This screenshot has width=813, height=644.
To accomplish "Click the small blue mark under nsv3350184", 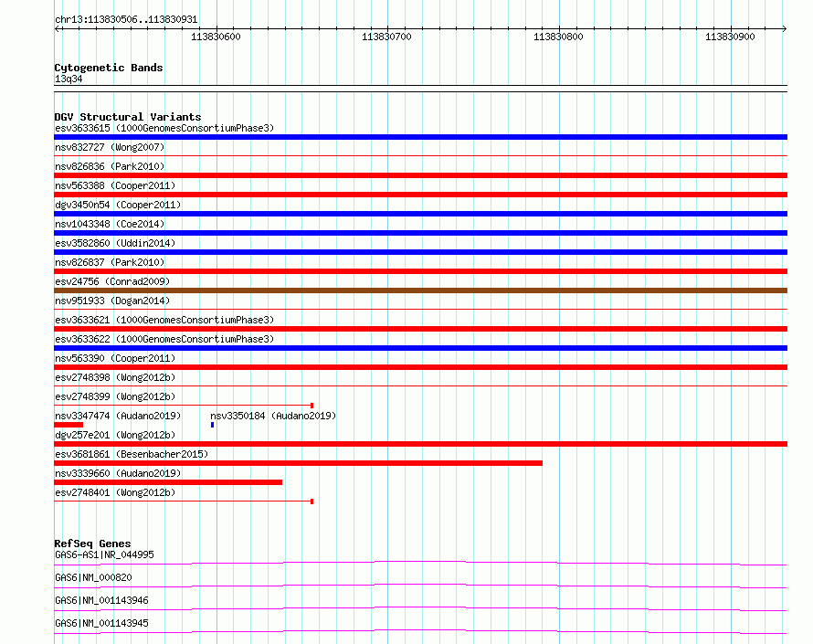I will pos(213,425).
